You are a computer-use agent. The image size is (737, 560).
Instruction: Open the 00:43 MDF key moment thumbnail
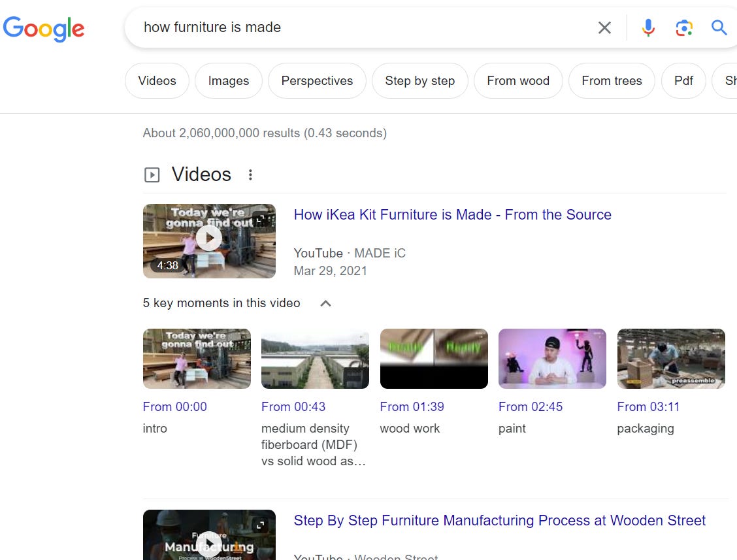click(x=316, y=359)
